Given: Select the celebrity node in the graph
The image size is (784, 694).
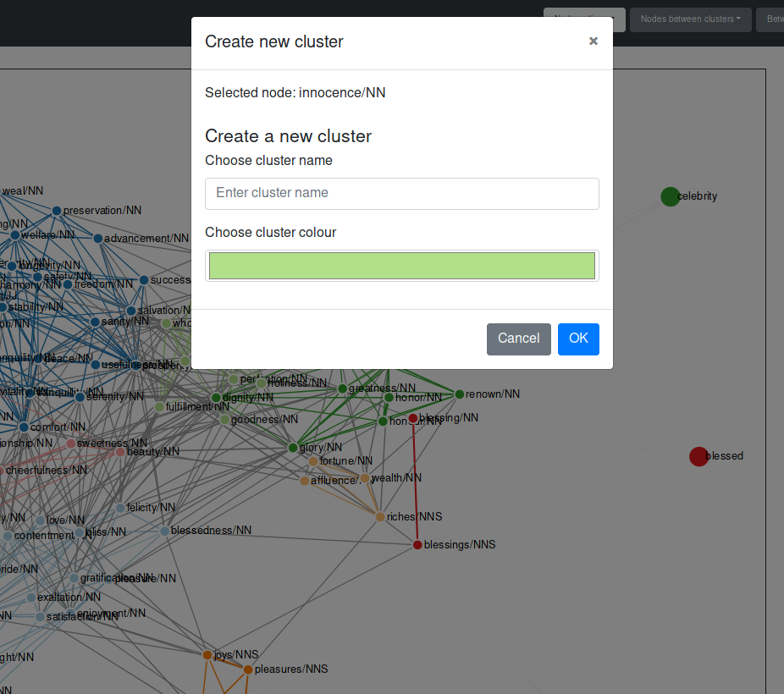Looking at the screenshot, I should point(670,196).
